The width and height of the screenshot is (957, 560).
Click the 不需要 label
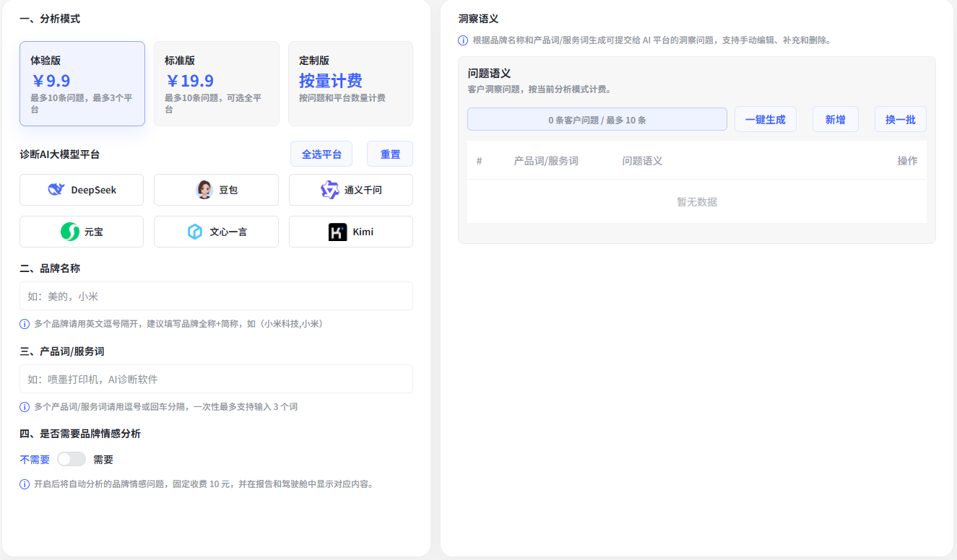[x=35, y=460]
